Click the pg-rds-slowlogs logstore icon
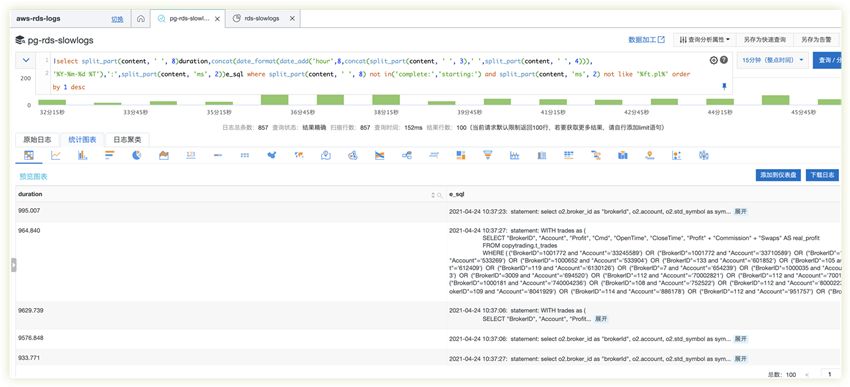 click(20, 40)
